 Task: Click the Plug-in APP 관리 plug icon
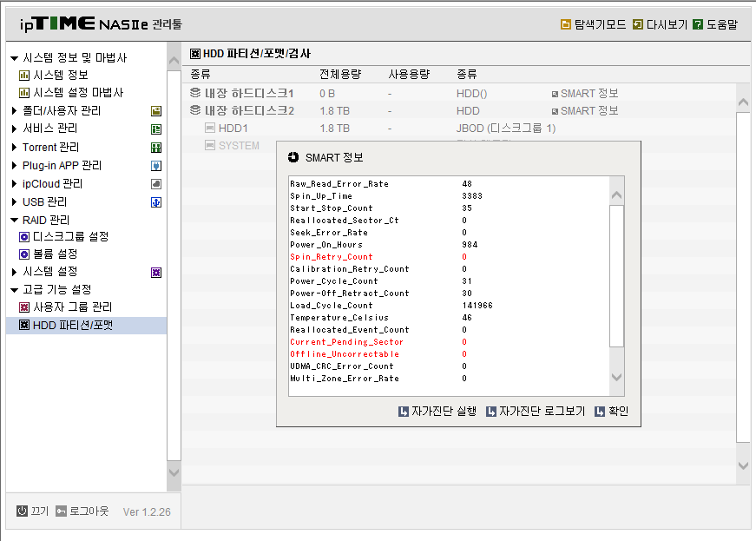tap(156, 166)
